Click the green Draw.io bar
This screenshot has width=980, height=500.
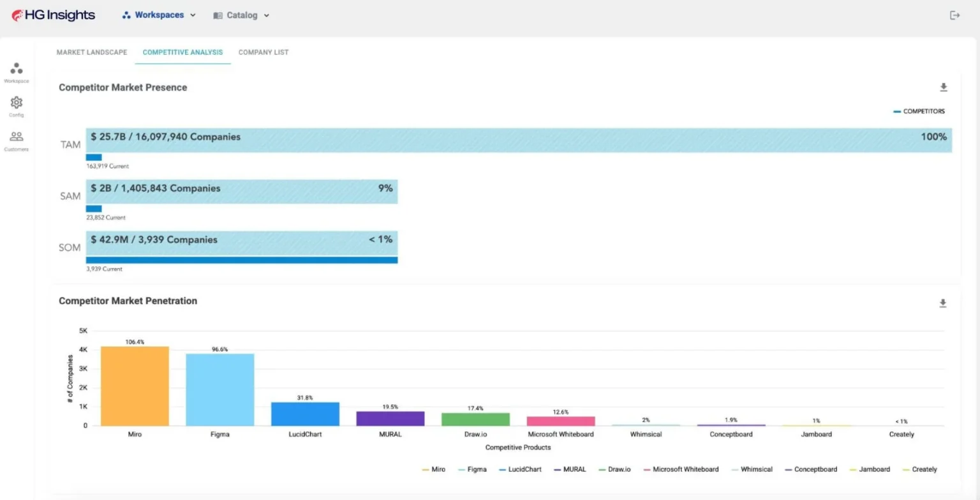(x=475, y=419)
